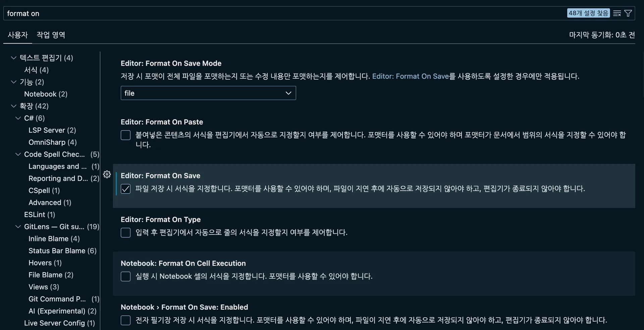
Task: Enable Notebook Format On Save checkbox
Action: (125, 321)
